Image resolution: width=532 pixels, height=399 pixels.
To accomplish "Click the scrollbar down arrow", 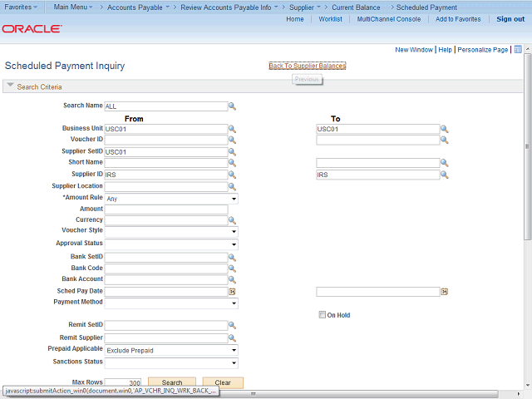I will pyautogui.click(x=527, y=385).
